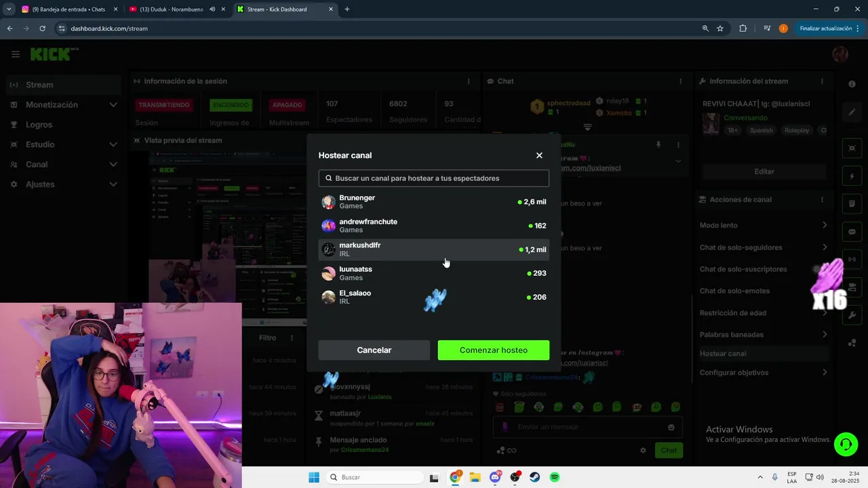This screenshot has width=868, height=488.
Task: Open Steam from the taskbar
Action: coord(535,477)
